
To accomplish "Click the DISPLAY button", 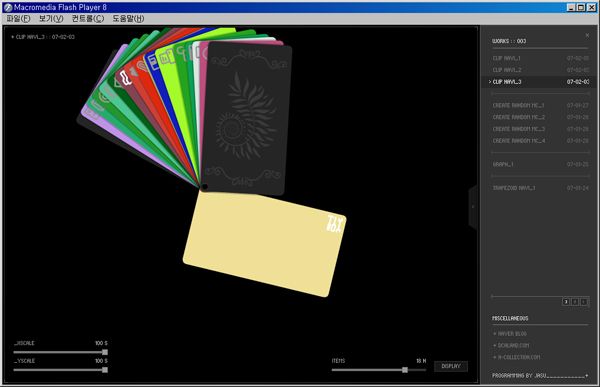I will (x=451, y=366).
